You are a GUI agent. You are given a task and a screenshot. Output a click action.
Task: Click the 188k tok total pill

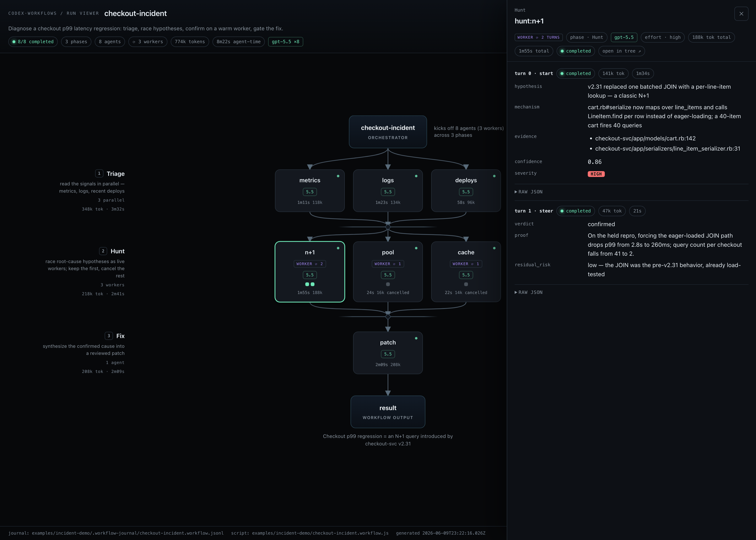pyautogui.click(x=711, y=37)
